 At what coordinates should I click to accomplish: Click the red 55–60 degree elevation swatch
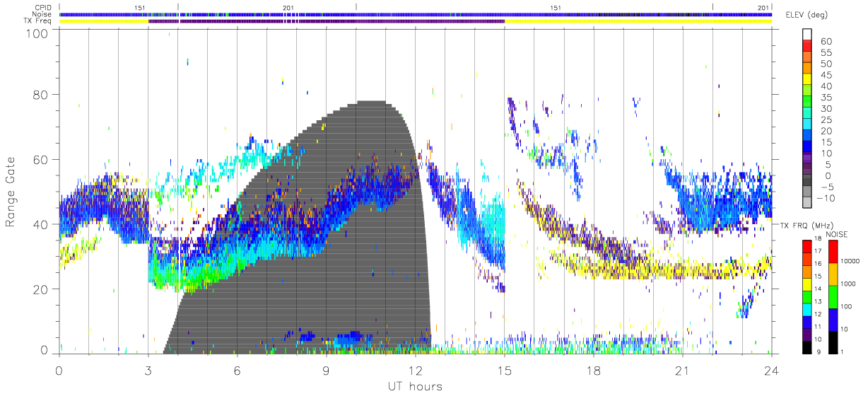(807, 46)
